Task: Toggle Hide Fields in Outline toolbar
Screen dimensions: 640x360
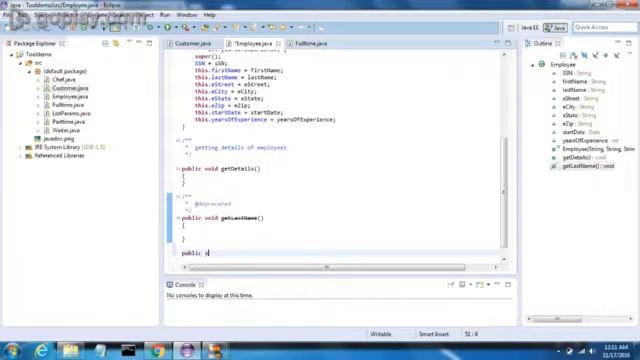Action: tap(584, 55)
